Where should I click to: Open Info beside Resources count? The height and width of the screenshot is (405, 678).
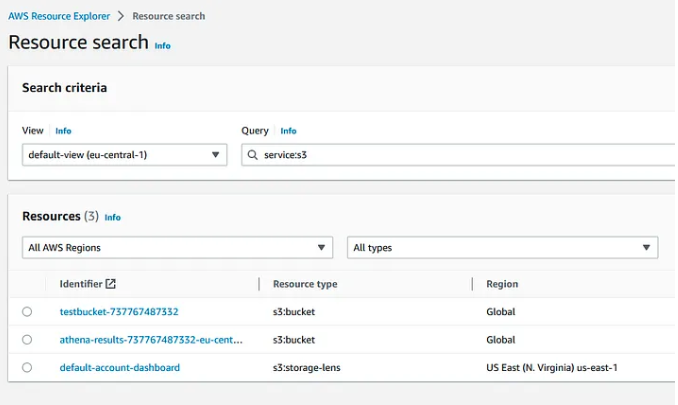point(112,217)
